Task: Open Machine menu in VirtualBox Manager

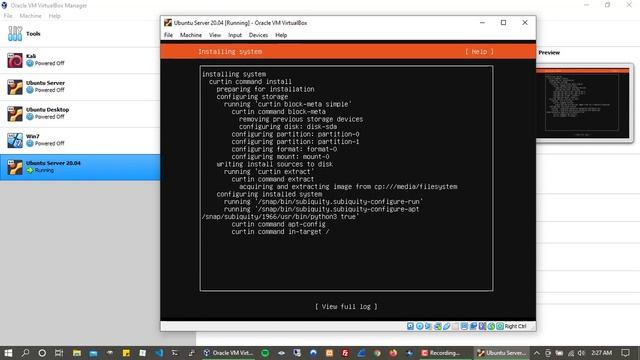Action: (31, 16)
